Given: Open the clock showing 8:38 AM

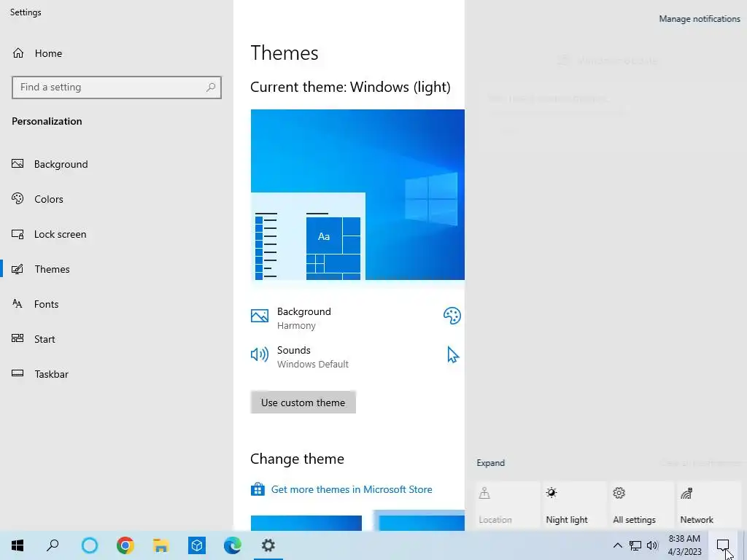Looking at the screenshot, I should pyautogui.click(x=684, y=545).
